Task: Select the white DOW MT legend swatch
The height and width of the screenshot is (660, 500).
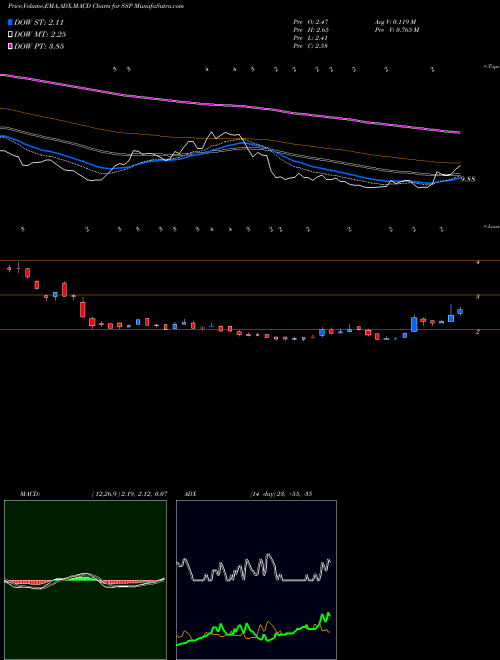Action: [x=10, y=35]
